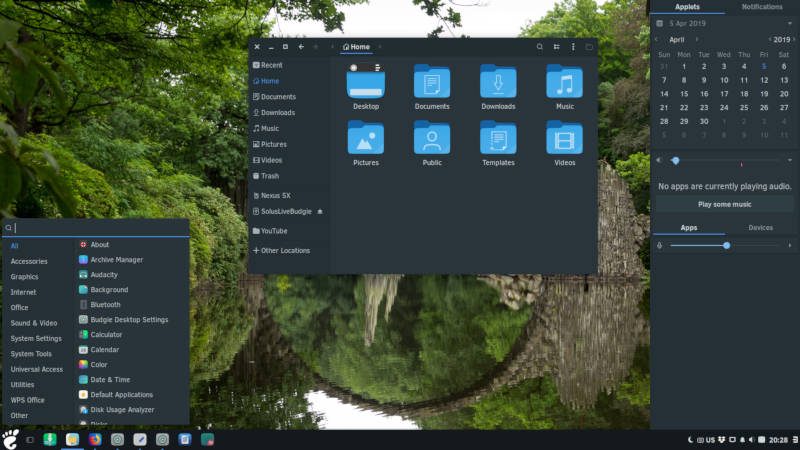Click the US keyboard layout indicator
800x450 pixels.
click(x=710, y=440)
